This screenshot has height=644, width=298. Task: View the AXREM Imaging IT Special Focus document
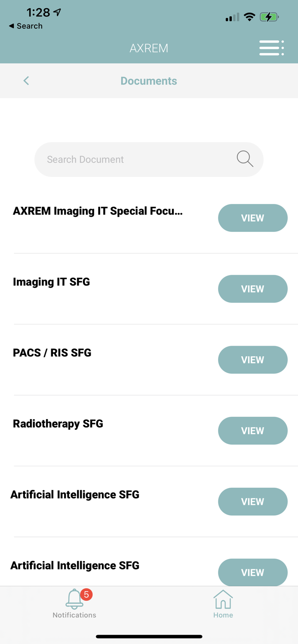(x=252, y=218)
